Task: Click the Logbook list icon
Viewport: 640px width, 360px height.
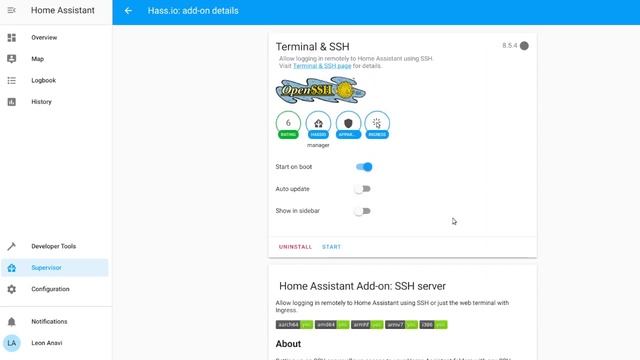Action: [11, 80]
